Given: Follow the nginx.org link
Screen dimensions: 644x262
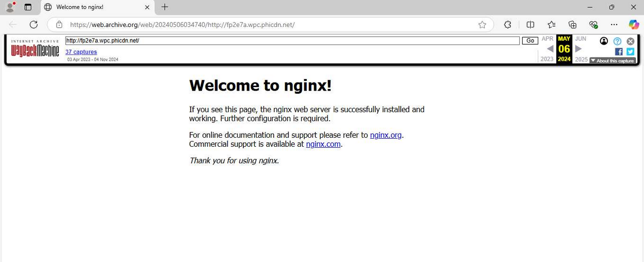Looking at the screenshot, I should [x=385, y=135].
